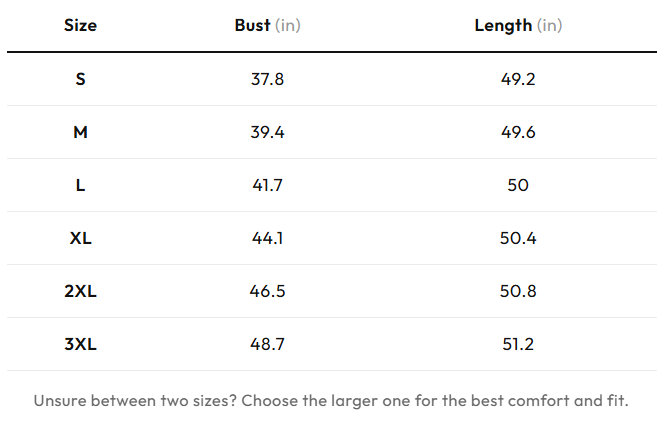Select the 3XL size row label
Screen dimensions: 661x422
(x=80, y=344)
